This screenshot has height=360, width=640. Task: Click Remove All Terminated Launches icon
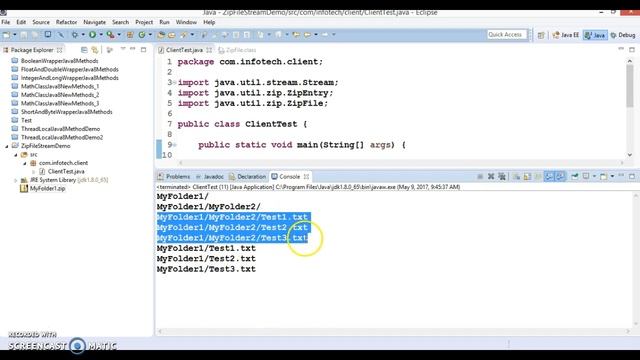502,176
